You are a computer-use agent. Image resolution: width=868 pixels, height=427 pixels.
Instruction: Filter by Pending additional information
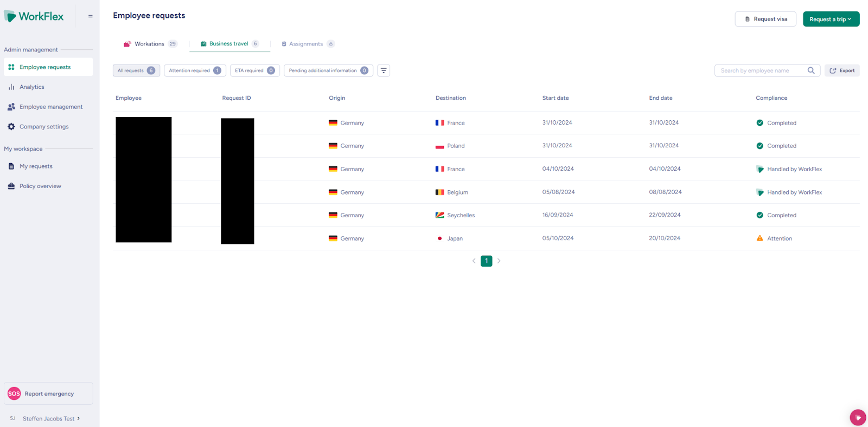point(328,70)
